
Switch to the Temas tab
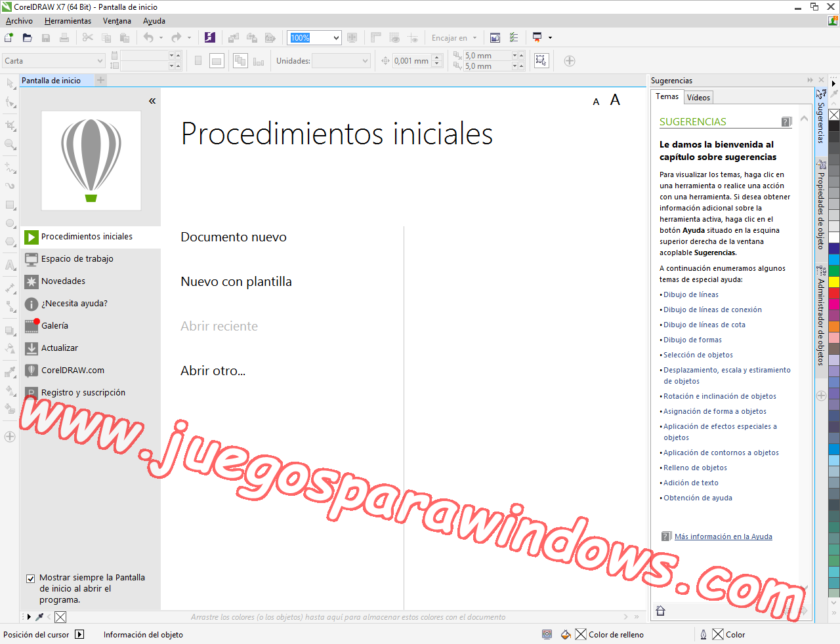tap(667, 96)
